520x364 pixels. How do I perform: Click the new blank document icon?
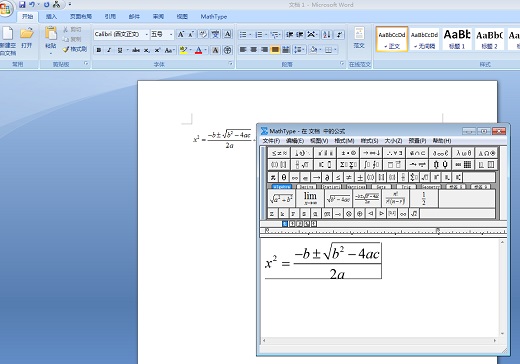7,33
